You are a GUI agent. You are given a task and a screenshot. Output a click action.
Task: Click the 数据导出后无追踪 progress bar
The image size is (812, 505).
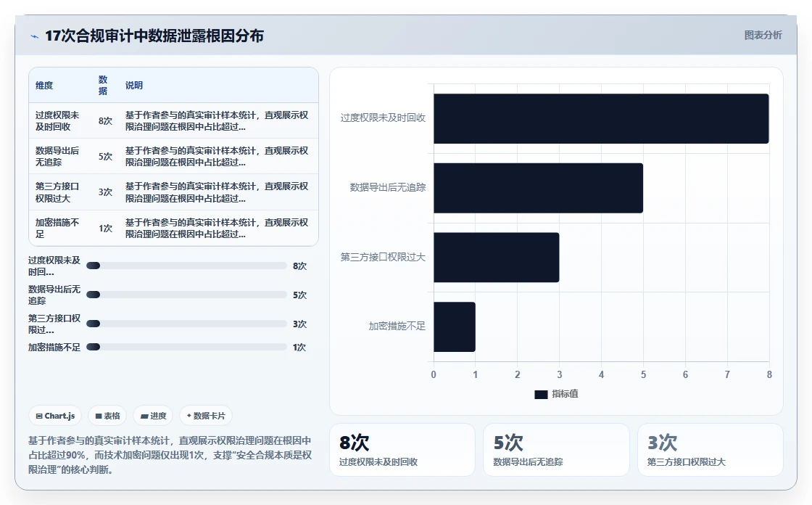[x=186, y=295]
